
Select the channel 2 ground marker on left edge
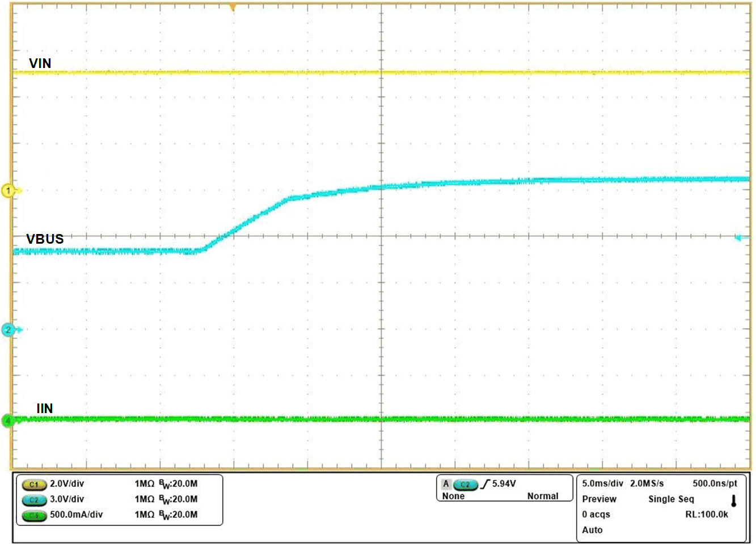[9, 329]
